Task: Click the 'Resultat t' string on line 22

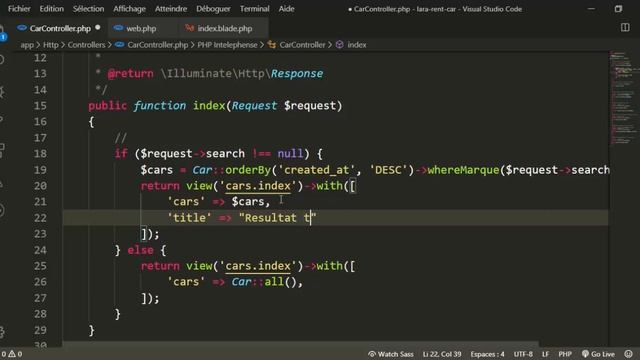Action: tap(278, 218)
